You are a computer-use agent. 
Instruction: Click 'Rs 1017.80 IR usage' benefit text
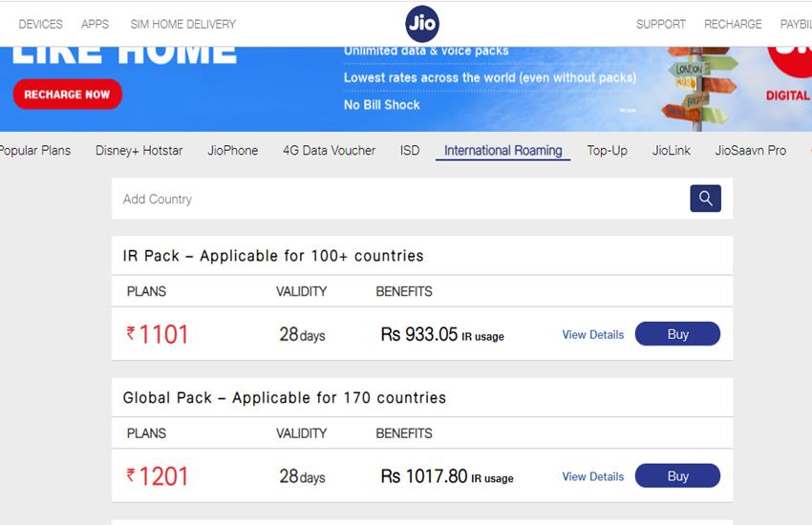tap(447, 476)
